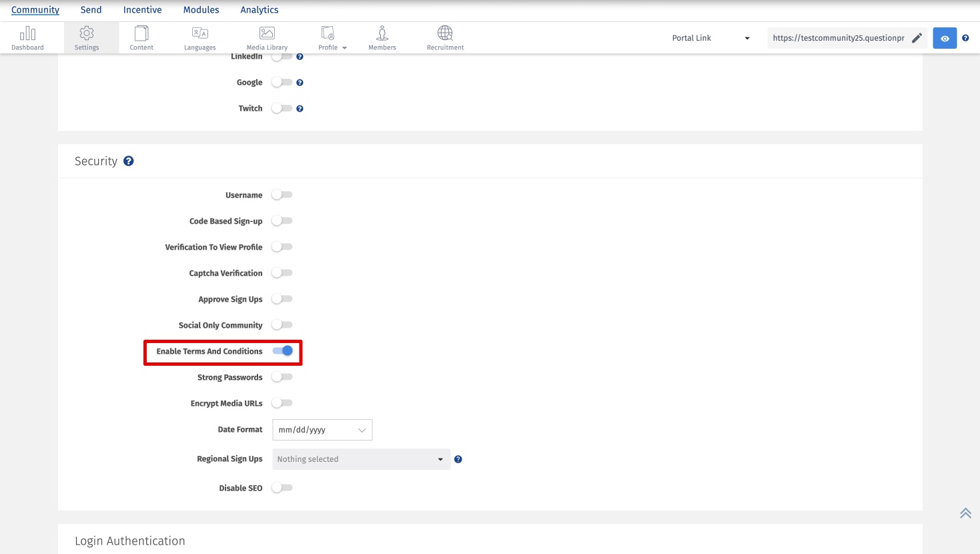Click the Date Format label

pos(240,430)
